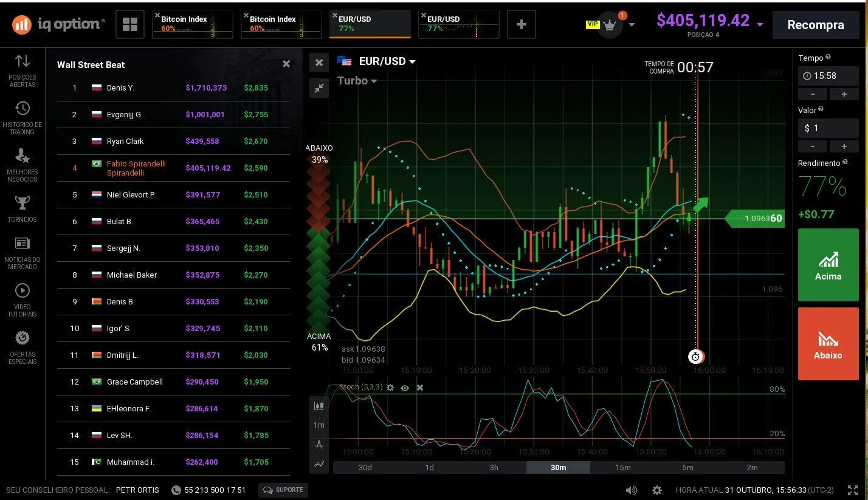Open platform settings gear

point(657,490)
